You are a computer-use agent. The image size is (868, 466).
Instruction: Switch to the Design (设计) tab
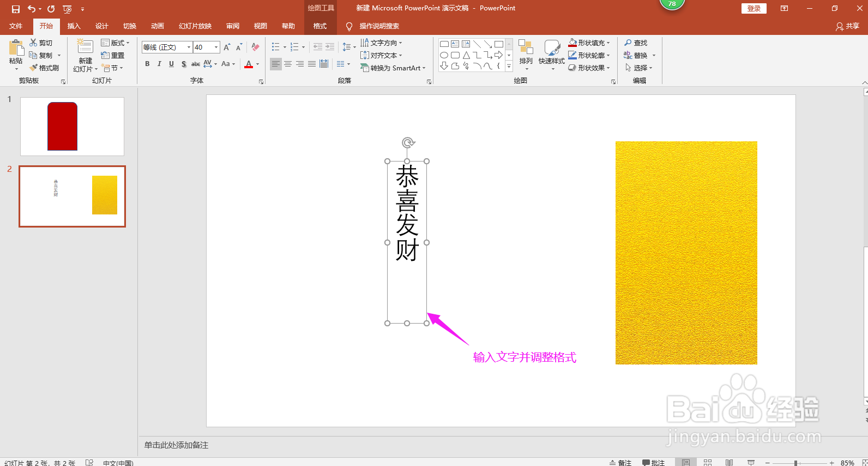click(x=101, y=26)
